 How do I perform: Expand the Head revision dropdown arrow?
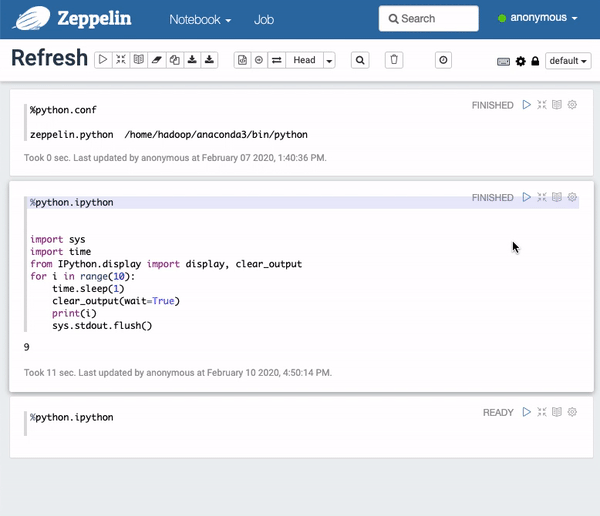point(329,60)
